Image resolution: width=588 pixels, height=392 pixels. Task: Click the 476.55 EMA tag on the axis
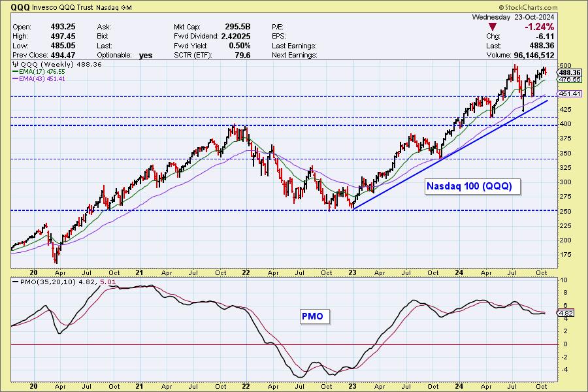(570, 80)
